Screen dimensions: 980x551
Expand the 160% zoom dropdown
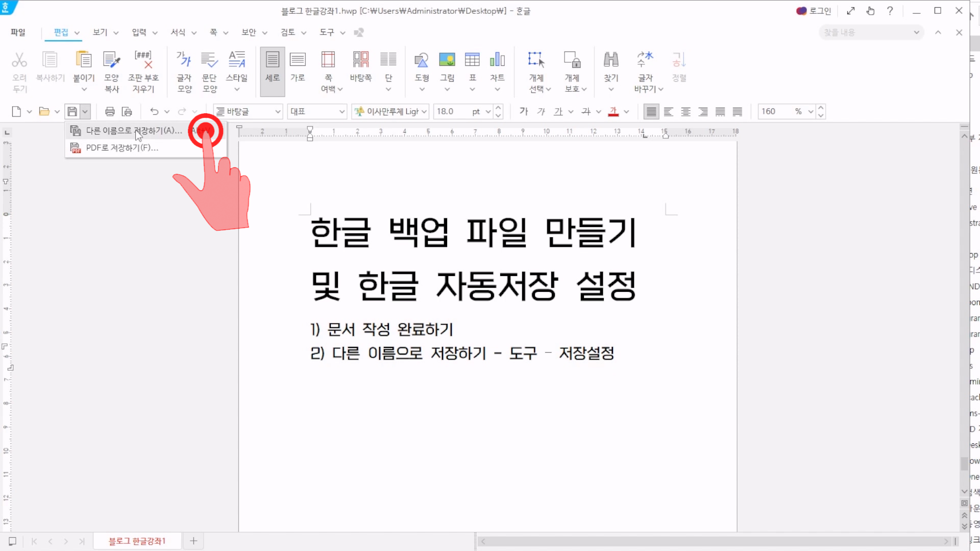[811, 111]
